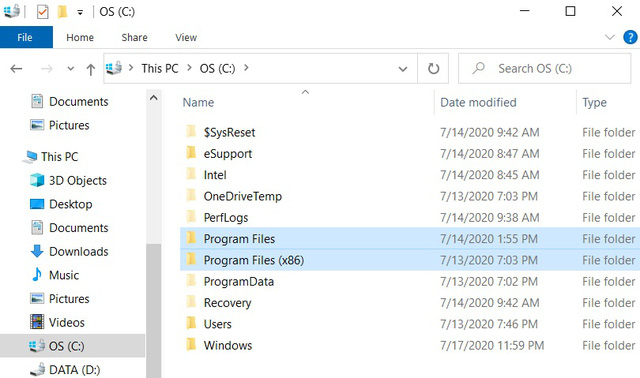
Task: Go forward with the Forward arrow
Action: point(47,69)
